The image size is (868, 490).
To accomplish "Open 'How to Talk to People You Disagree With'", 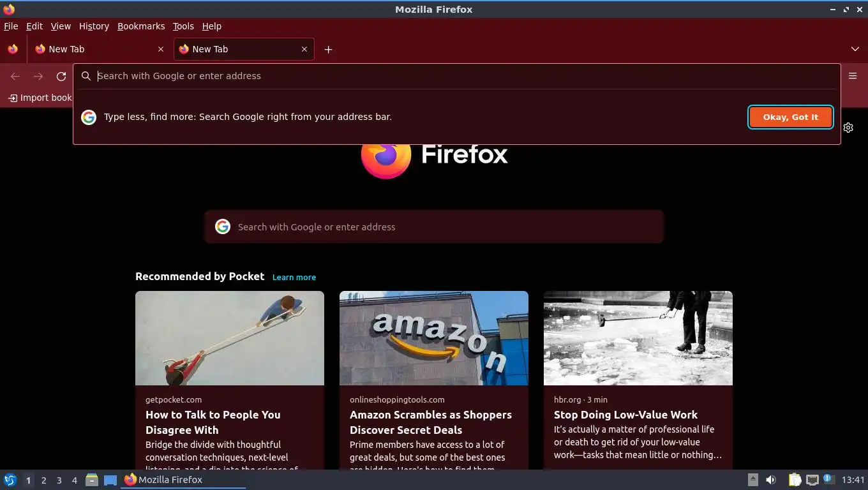I will tap(213, 422).
